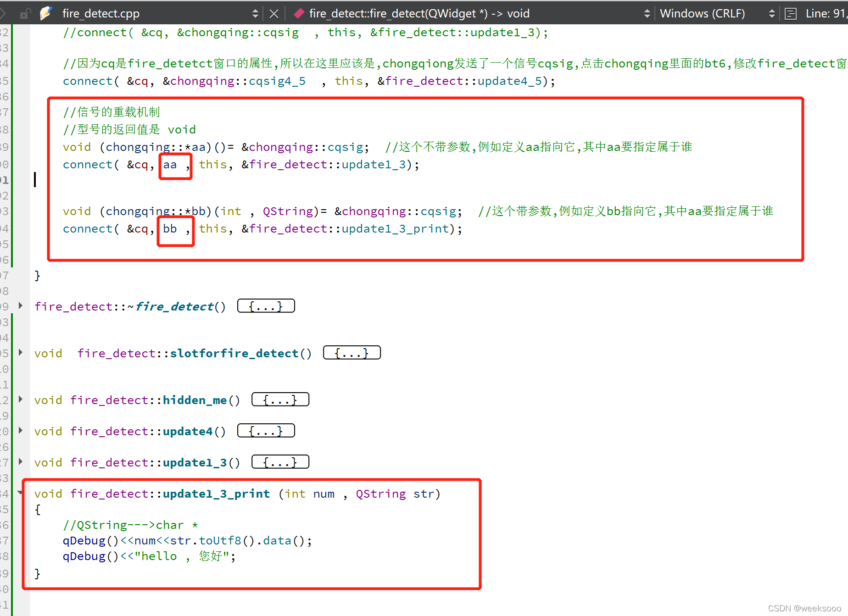Collapse the update1_3_print function fold arrow
Image resolution: width=848 pixels, height=616 pixels.
(21, 493)
